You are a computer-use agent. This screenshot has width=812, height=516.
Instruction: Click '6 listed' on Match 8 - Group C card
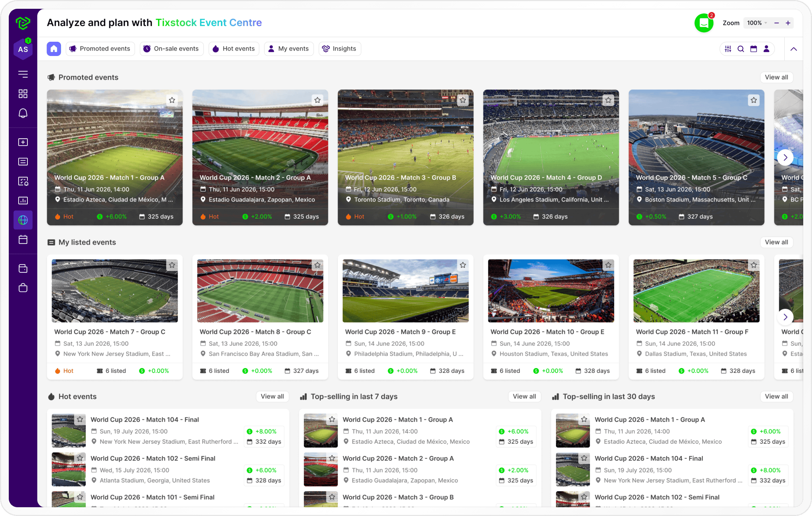point(215,371)
